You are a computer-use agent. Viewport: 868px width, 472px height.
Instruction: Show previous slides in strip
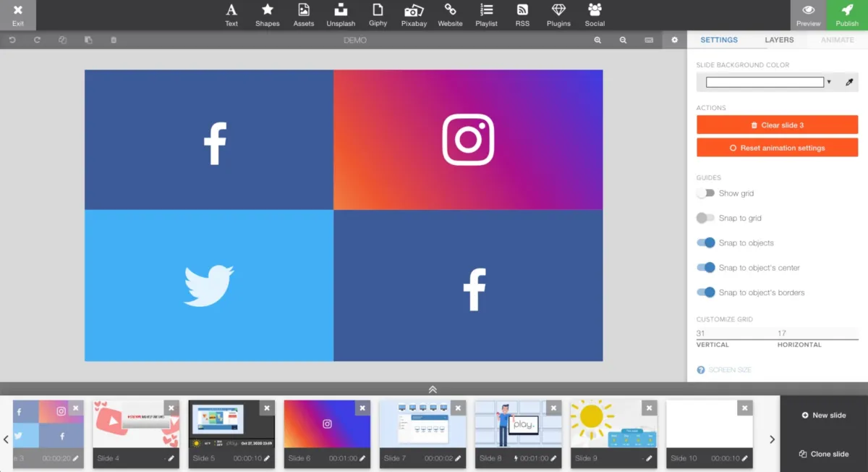pyautogui.click(x=6, y=439)
